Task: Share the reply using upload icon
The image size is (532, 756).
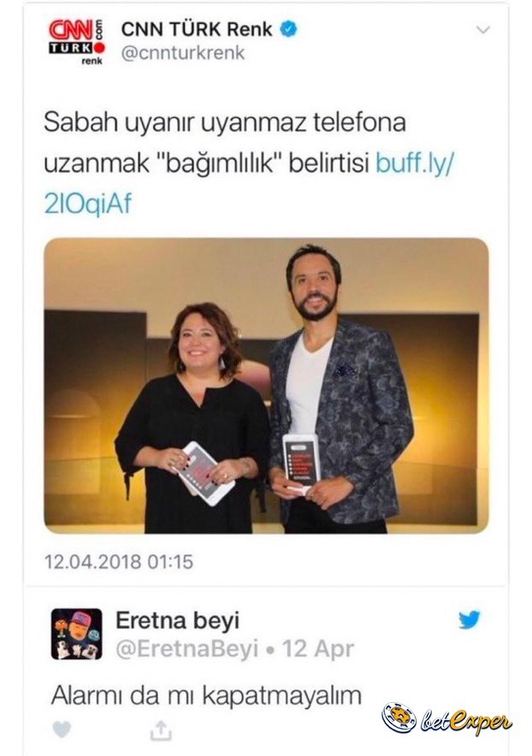Action: pyautogui.click(x=161, y=730)
